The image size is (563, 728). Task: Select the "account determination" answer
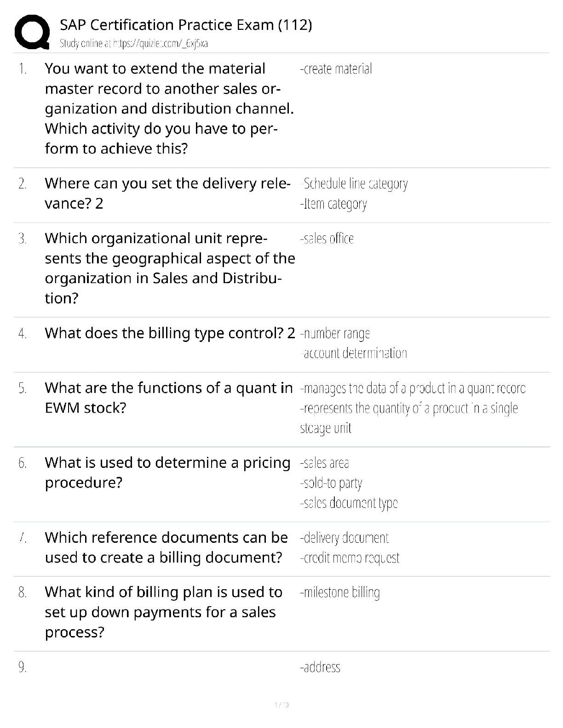point(354,353)
